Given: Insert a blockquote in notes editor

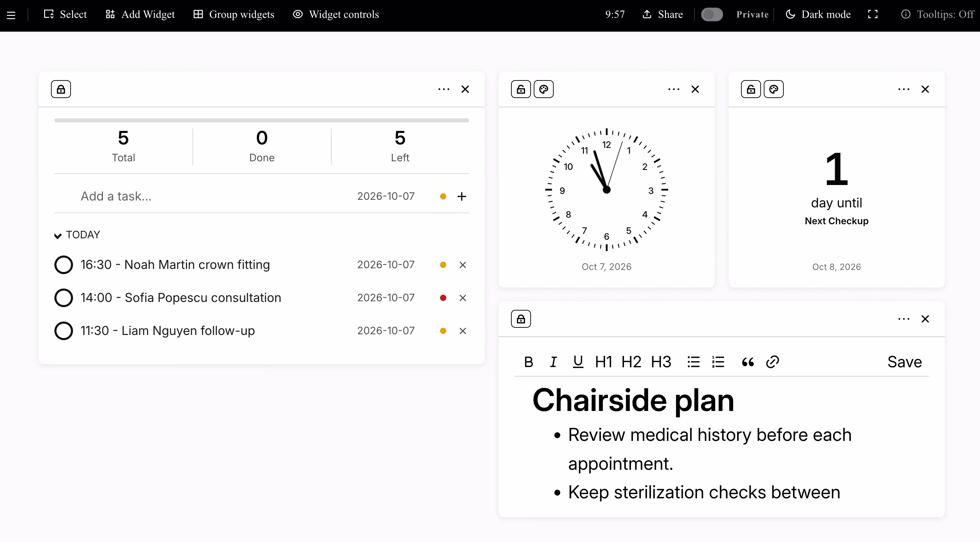Looking at the screenshot, I should tap(748, 362).
